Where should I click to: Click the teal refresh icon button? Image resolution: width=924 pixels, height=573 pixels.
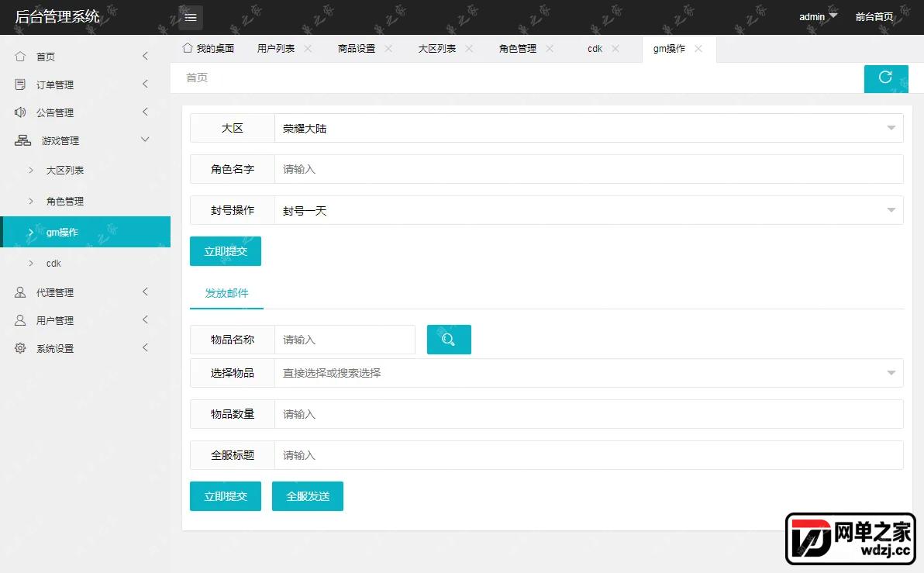click(885, 78)
